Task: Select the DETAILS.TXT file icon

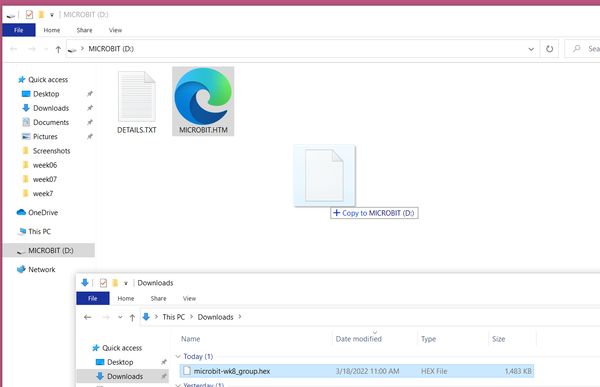Action: pos(137,97)
